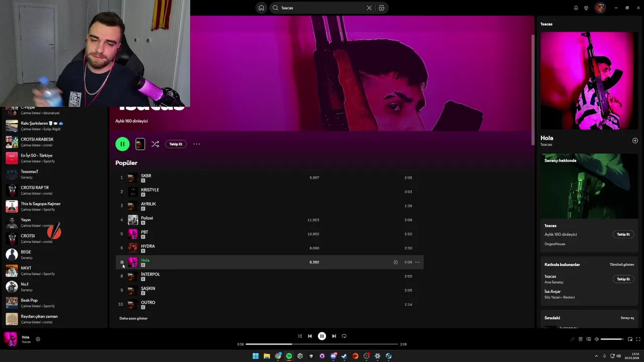The image size is (644, 362).
Task: Select the ŞAŞKIN track
Action: point(270,290)
